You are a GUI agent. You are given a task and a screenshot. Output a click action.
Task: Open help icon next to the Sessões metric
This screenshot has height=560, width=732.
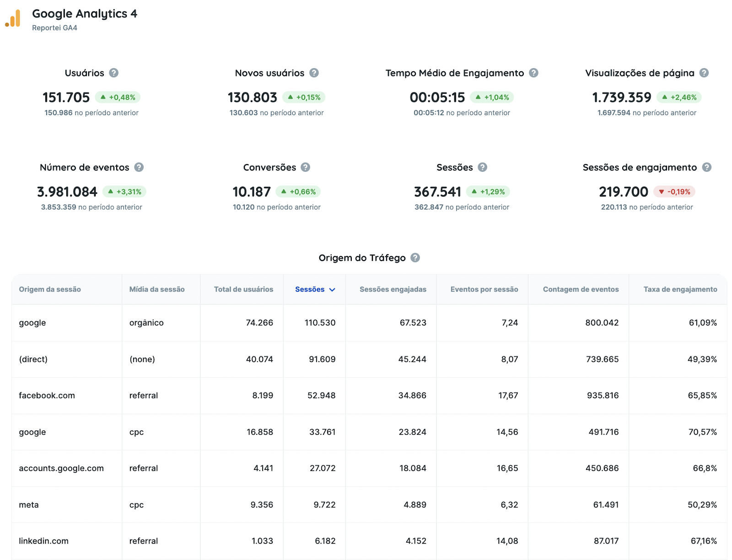[x=482, y=167]
